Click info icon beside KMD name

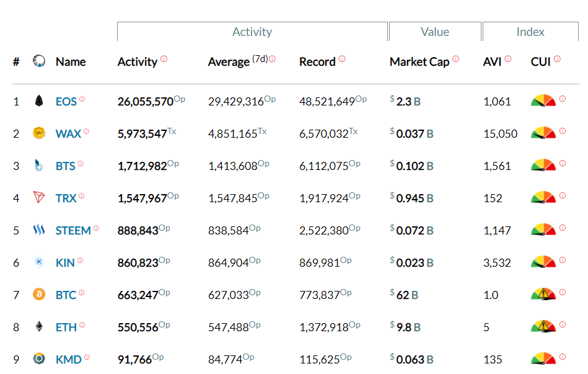[87, 357]
